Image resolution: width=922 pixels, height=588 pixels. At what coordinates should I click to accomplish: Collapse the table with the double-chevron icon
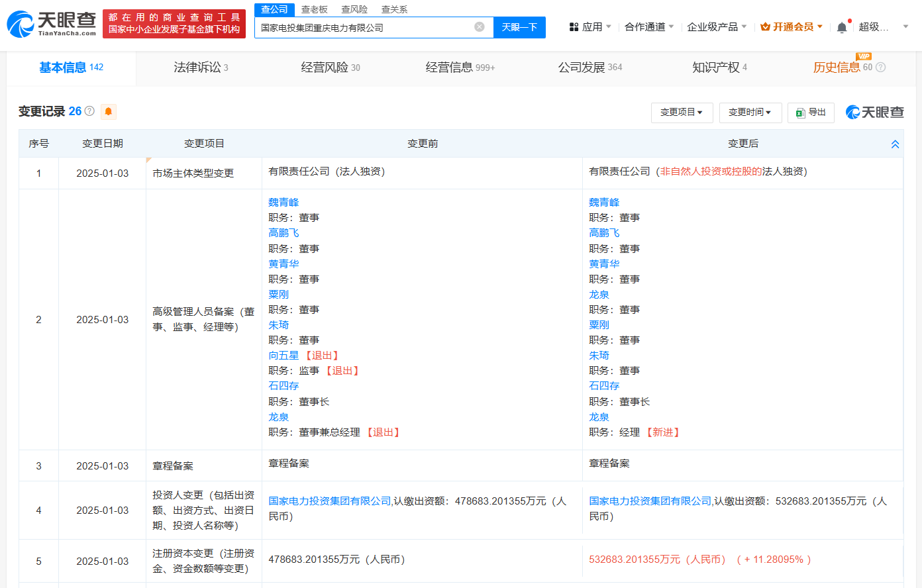(x=895, y=144)
